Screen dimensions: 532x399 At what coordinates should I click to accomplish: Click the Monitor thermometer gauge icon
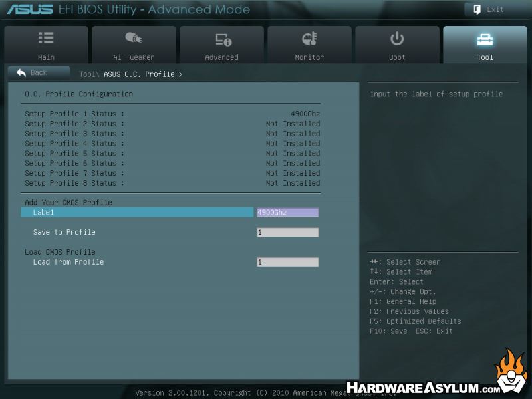(309, 39)
